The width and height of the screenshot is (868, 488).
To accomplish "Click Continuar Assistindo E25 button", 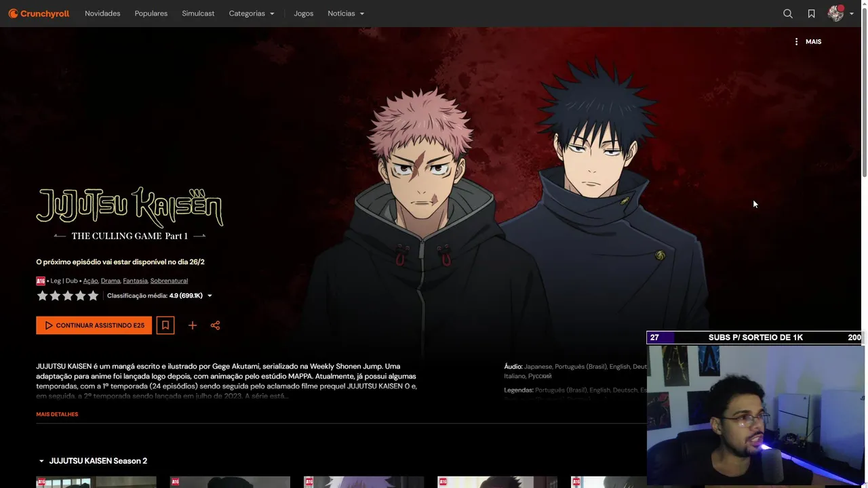I will (x=94, y=325).
